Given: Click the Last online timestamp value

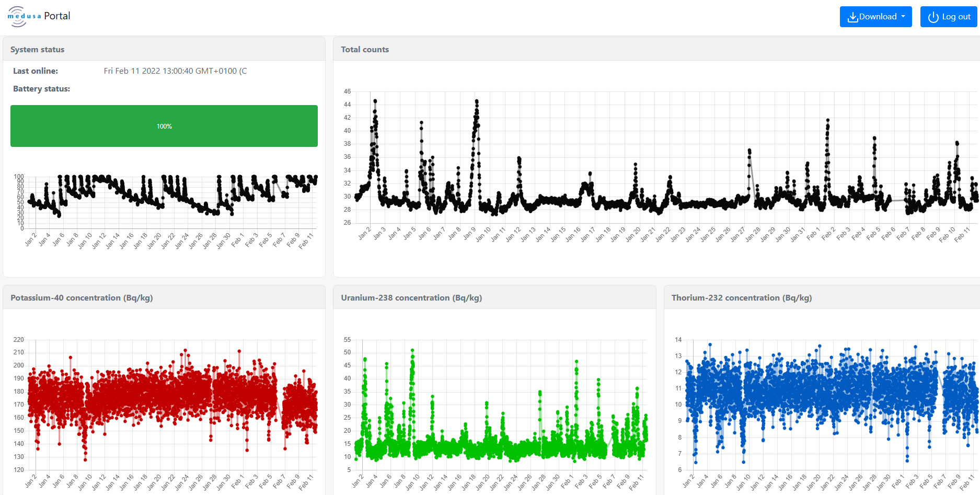Looking at the screenshot, I should [x=175, y=71].
